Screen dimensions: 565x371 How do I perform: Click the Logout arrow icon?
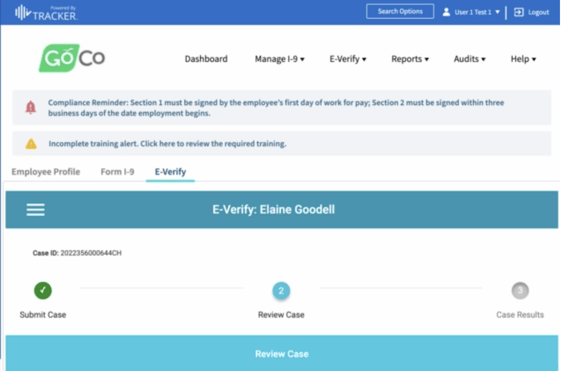pos(519,12)
